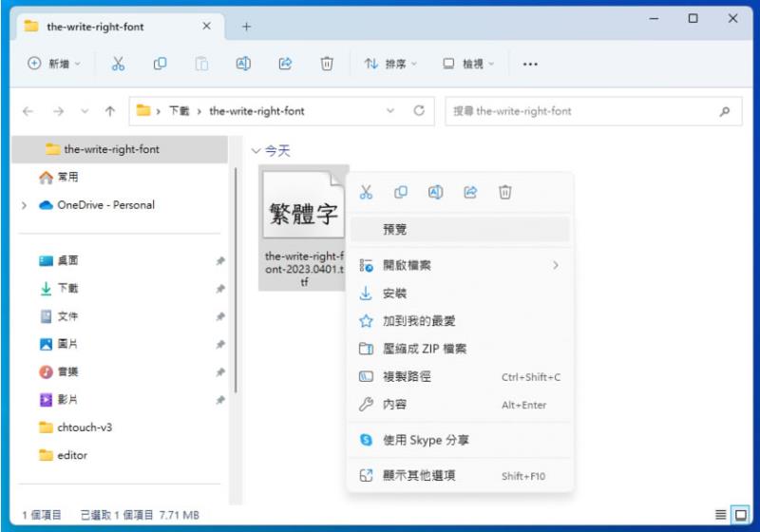Unpin 桌面 using its pin icon

point(220,261)
